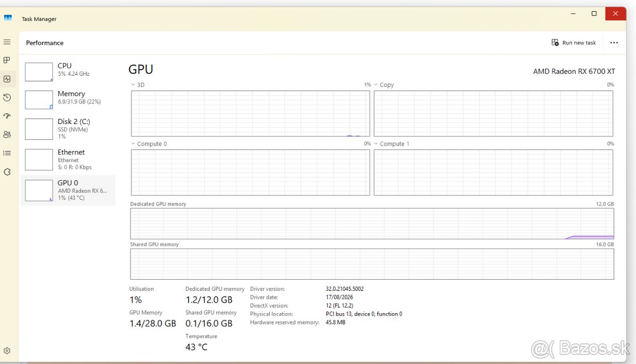Click the 0.1/16.0 GB shared memory value

coord(209,323)
